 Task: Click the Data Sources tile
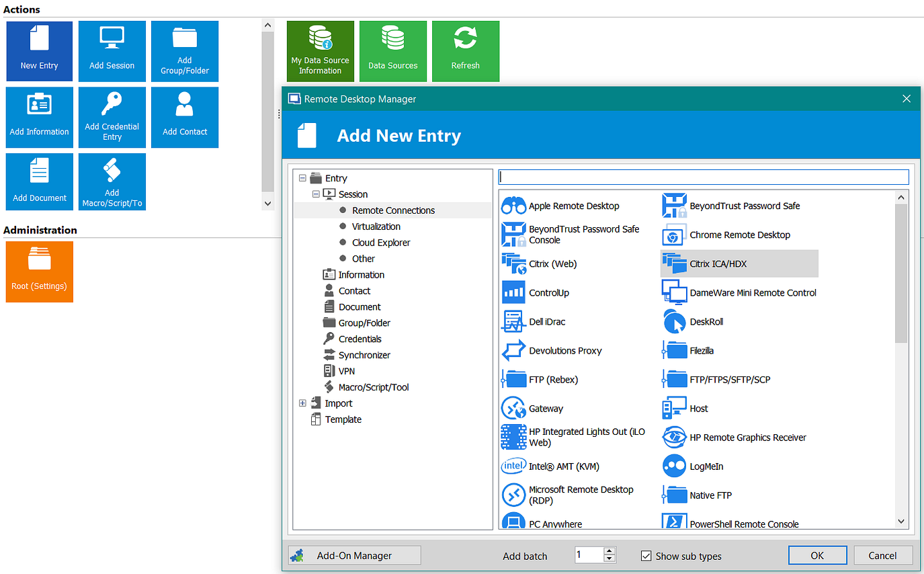coord(392,51)
